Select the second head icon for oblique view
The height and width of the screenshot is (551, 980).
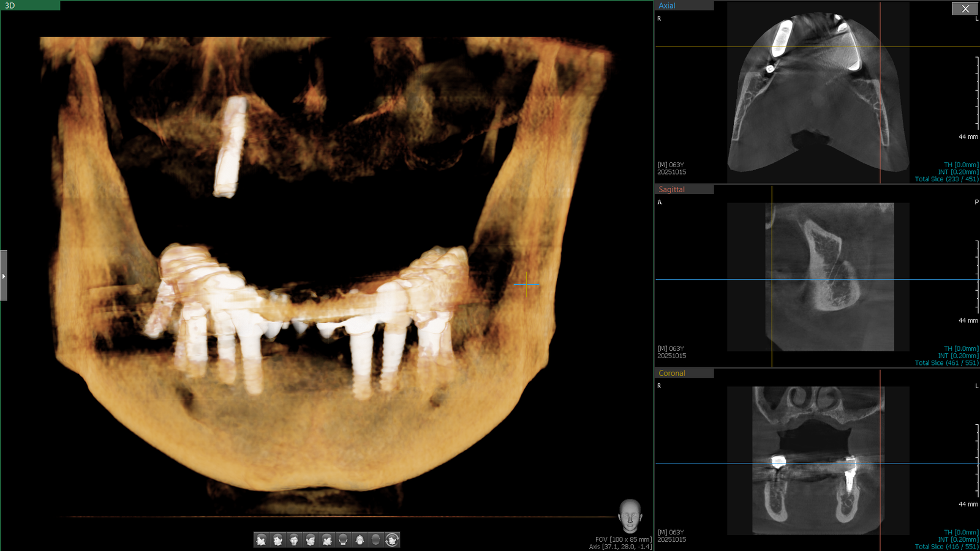(278, 539)
